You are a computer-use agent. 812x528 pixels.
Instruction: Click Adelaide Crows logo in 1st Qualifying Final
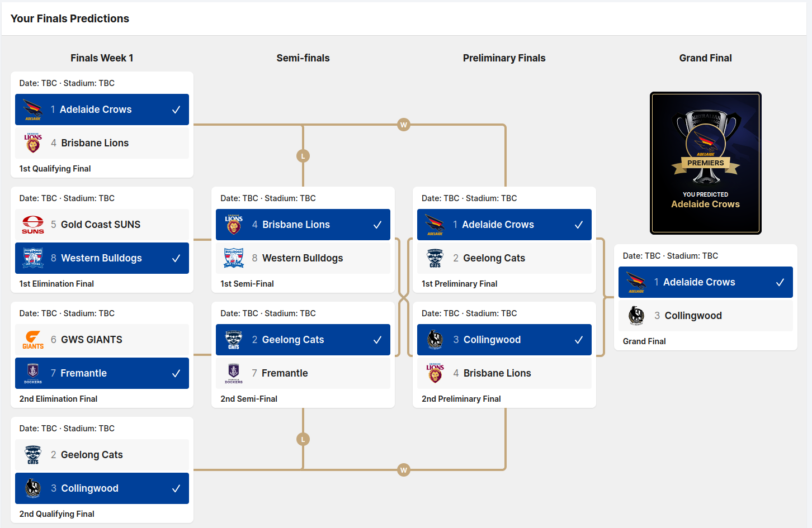coord(33,110)
